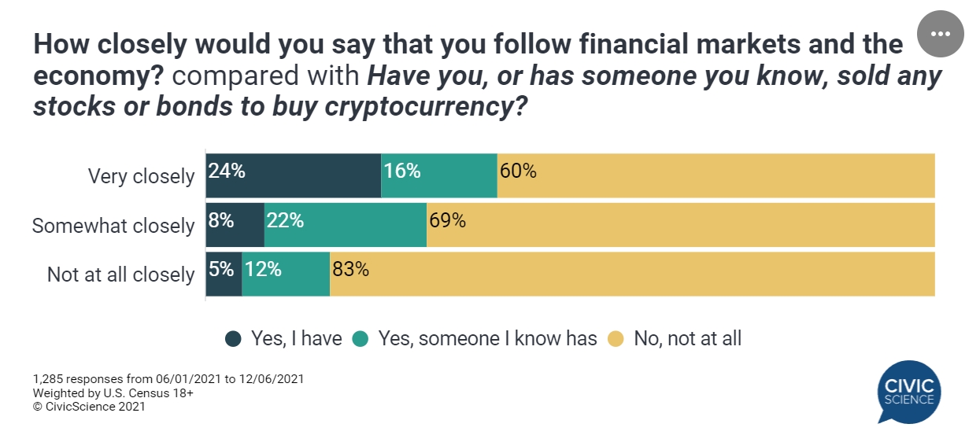Toggle the 'Yes, someone I know has' legend dot
Screen dimensions: 980x446
coord(361,339)
